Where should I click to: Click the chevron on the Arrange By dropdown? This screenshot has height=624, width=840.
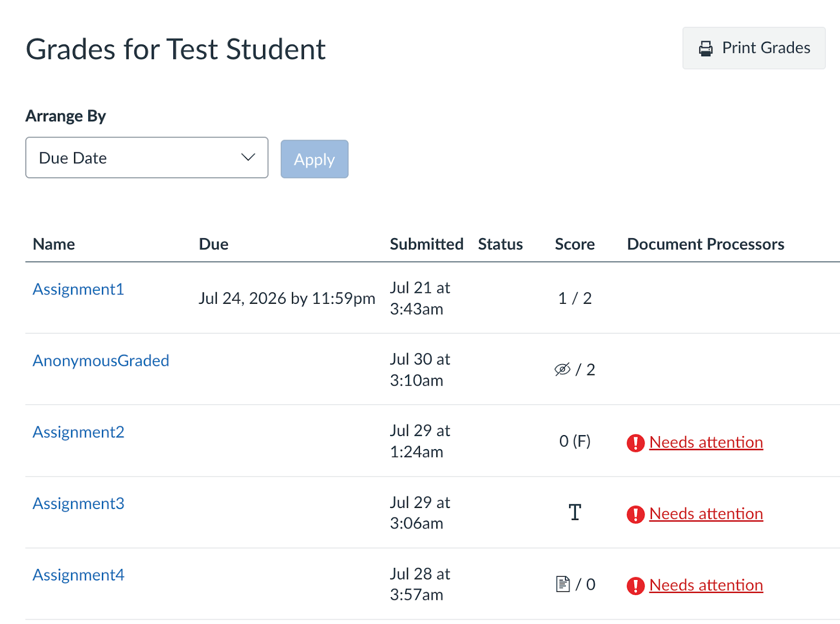pyautogui.click(x=247, y=157)
